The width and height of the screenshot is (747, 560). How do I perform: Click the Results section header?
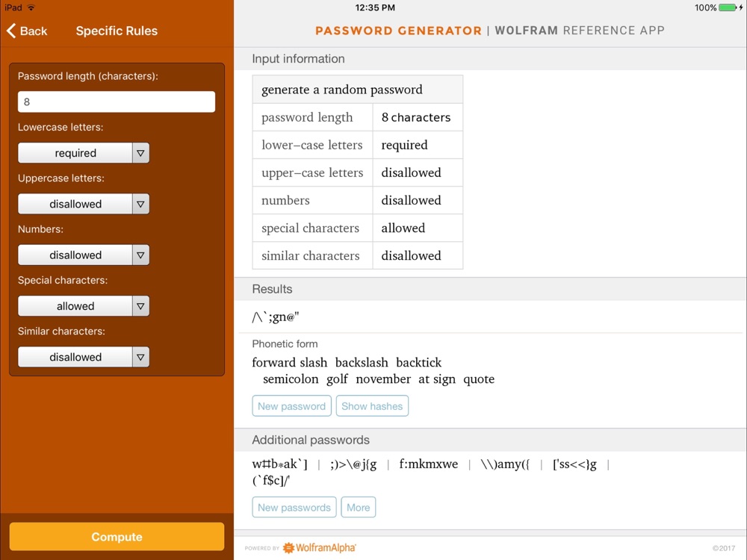coord(272,289)
